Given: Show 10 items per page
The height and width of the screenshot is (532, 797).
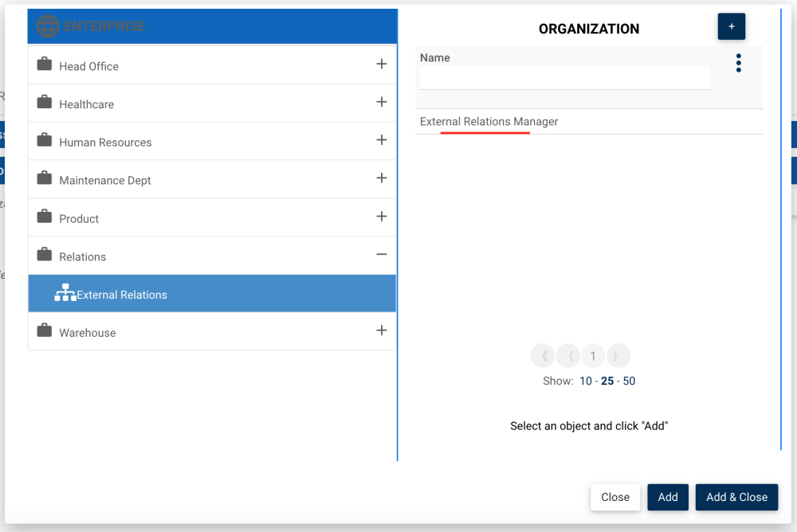Looking at the screenshot, I should (x=586, y=381).
